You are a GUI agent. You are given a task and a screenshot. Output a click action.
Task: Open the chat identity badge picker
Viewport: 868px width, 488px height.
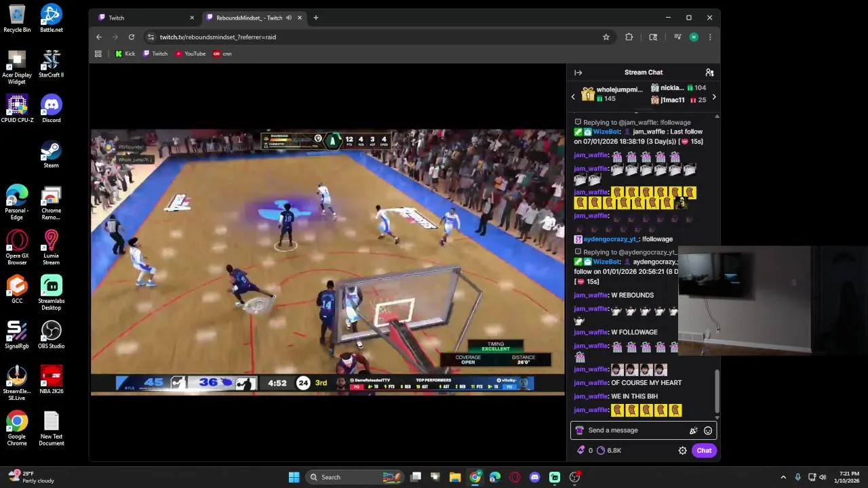[579, 430]
